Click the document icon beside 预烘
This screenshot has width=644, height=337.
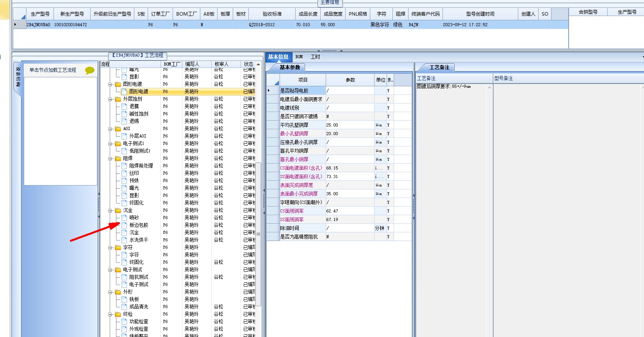pyautogui.click(x=124, y=180)
